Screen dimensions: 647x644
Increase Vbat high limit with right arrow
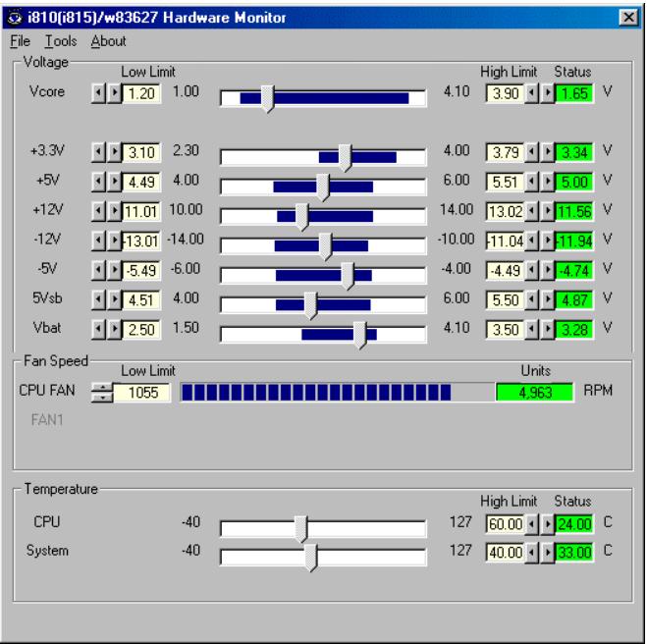point(547,330)
